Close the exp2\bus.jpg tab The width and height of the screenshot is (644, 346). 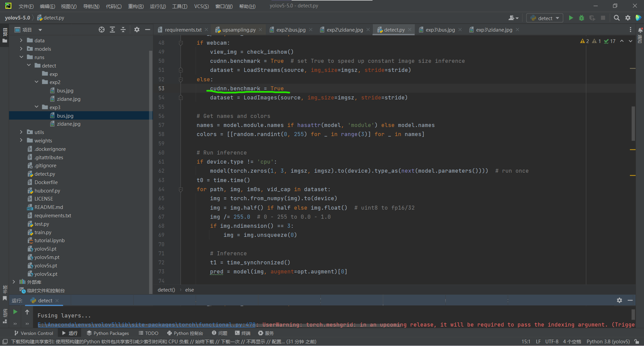(311, 30)
